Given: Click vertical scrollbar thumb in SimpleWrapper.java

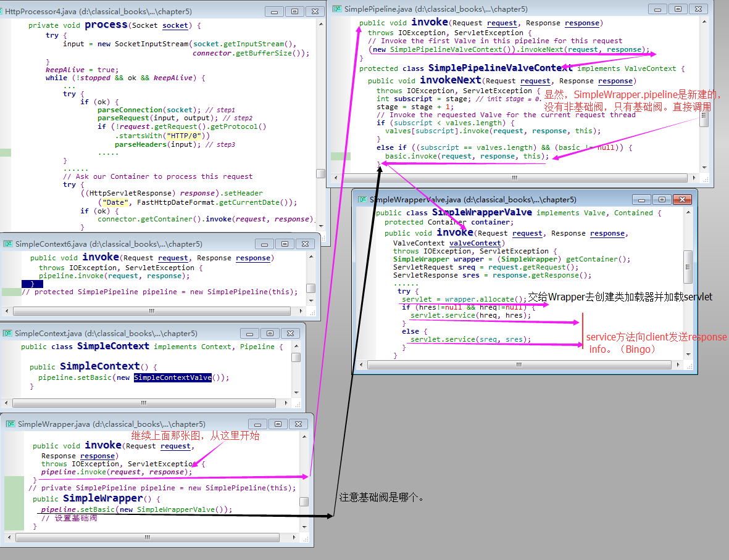Looking at the screenshot, I should (304, 501).
